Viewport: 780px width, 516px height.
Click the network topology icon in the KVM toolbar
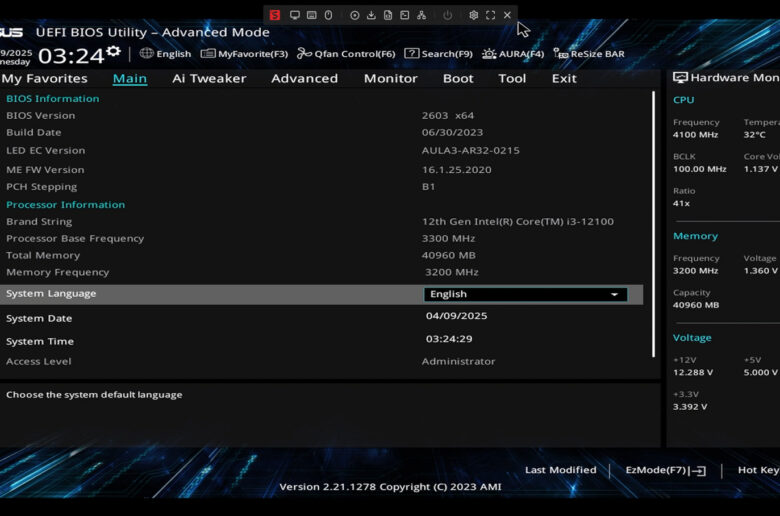click(x=421, y=15)
